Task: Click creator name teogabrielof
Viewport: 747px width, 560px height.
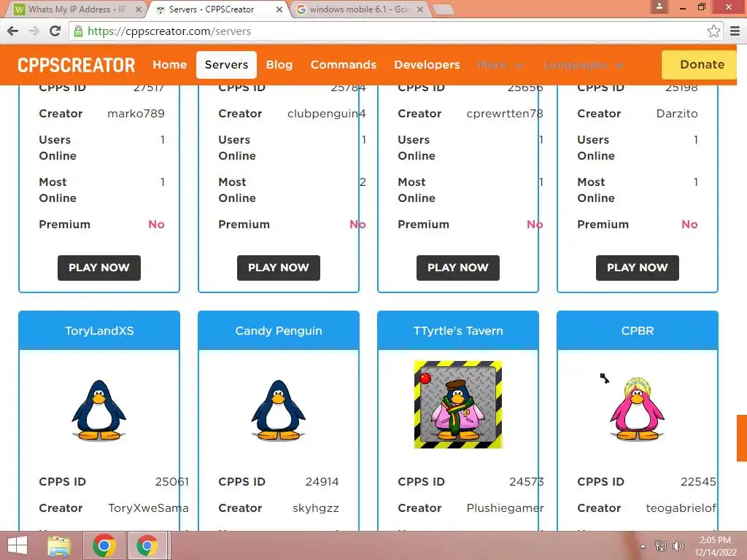Action: click(681, 508)
